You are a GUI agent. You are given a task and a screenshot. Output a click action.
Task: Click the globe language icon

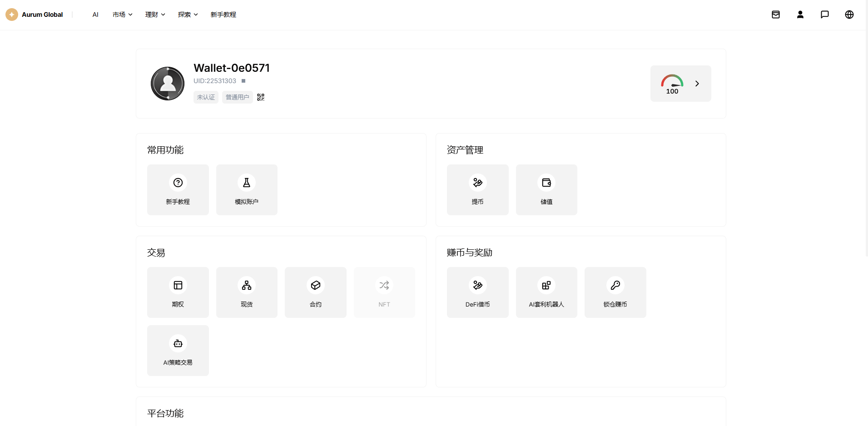click(x=849, y=15)
